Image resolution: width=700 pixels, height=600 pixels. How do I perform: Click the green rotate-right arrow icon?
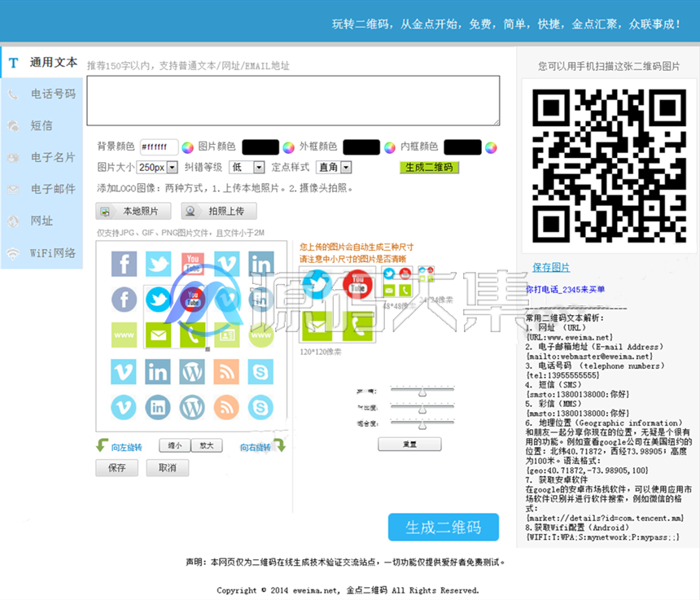[279, 445]
